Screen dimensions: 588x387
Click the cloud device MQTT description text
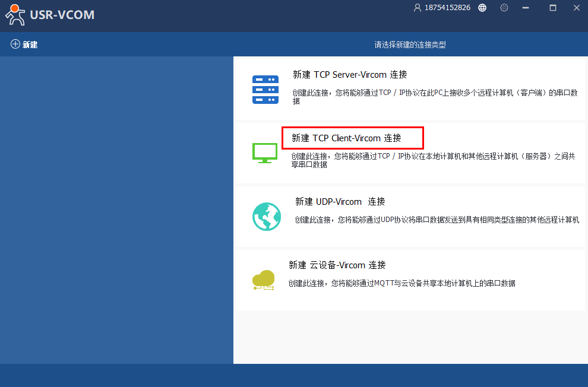point(402,284)
